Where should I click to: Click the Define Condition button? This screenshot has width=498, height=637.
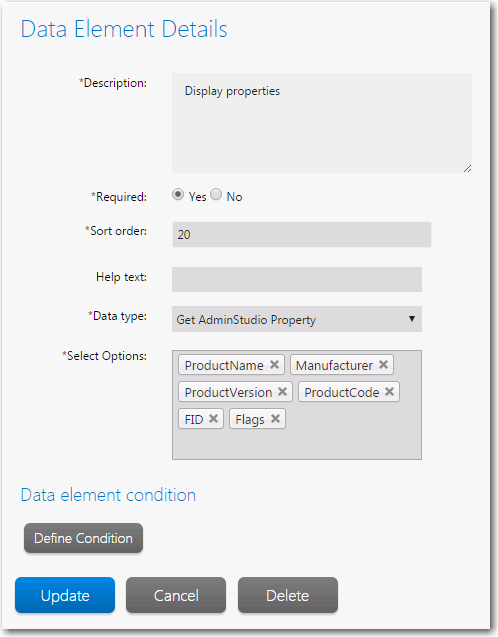83,538
